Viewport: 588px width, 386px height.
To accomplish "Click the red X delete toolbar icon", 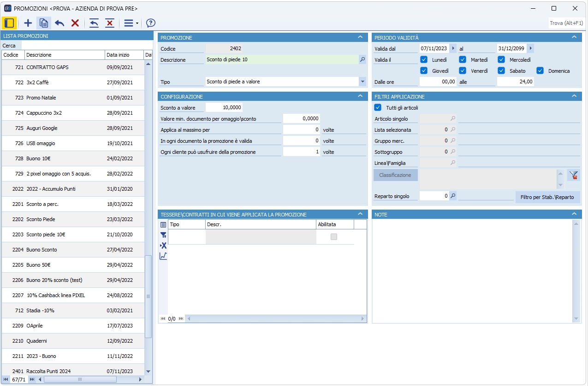I will (x=75, y=23).
